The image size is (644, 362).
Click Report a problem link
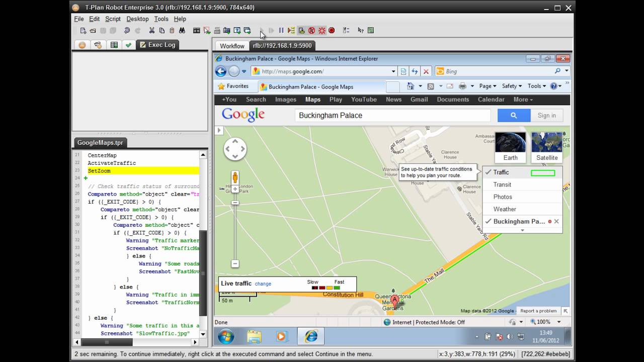(538, 311)
